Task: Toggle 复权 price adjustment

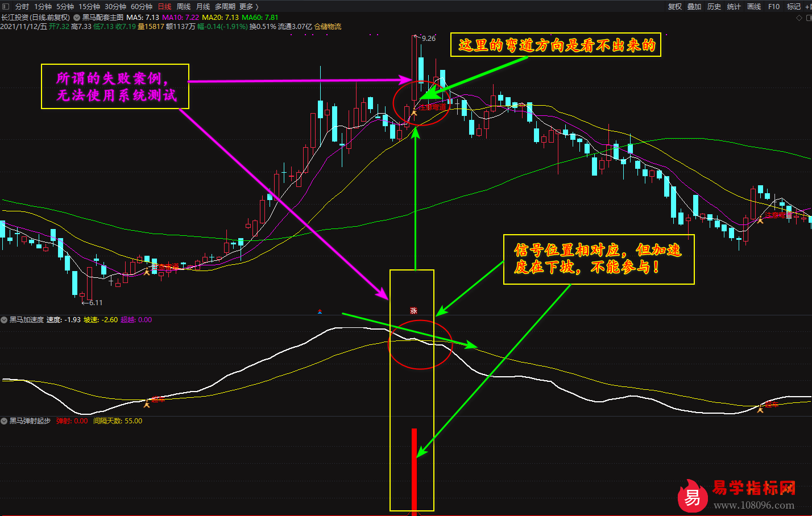Action: (x=674, y=7)
